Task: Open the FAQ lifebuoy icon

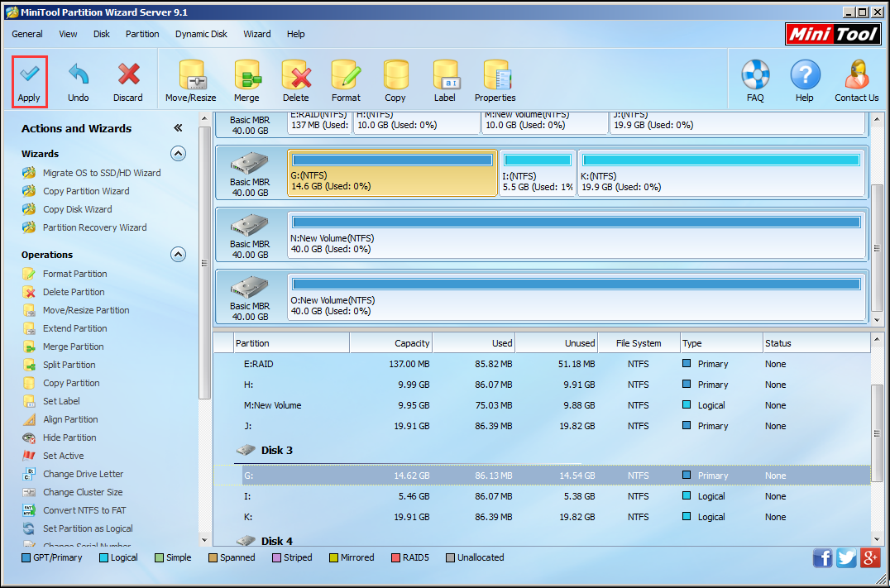Action: tap(755, 82)
